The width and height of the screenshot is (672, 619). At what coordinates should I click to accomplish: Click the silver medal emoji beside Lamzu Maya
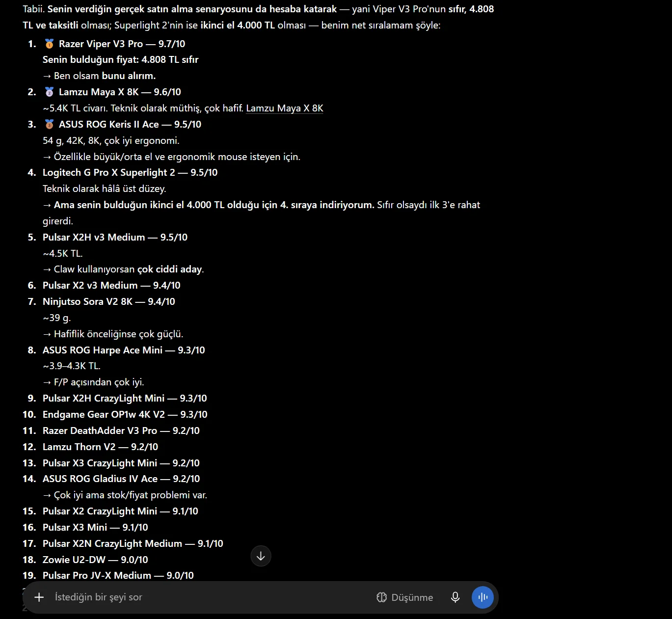tap(49, 92)
